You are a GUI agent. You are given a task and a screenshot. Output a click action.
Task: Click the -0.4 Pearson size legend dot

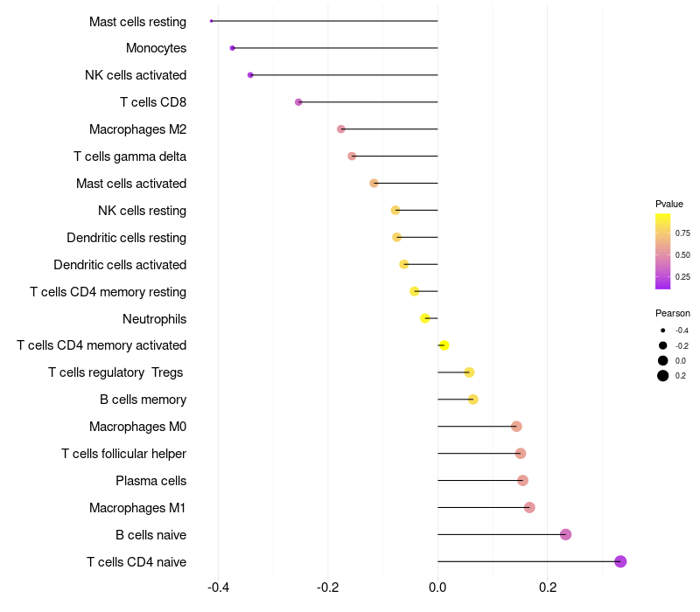tap(663, 330)
